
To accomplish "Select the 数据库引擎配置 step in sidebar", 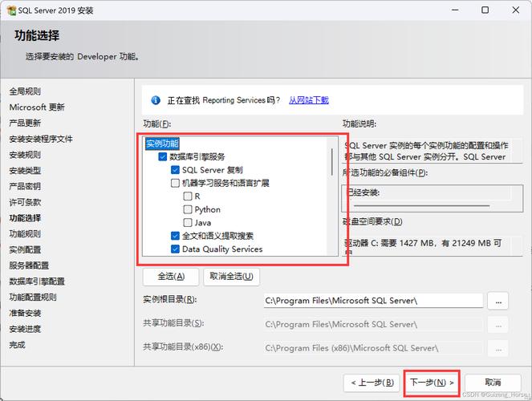I will pos(37,282).
